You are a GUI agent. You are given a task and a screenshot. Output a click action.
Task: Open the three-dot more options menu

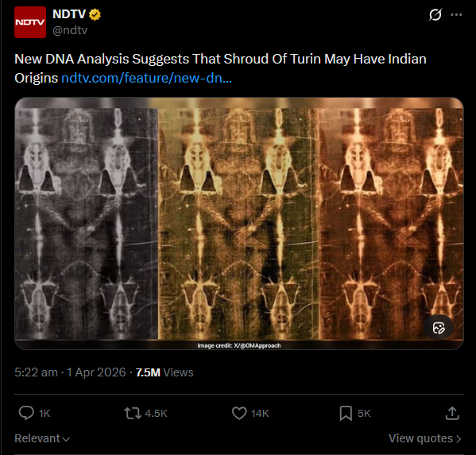[x=456, y=14]
